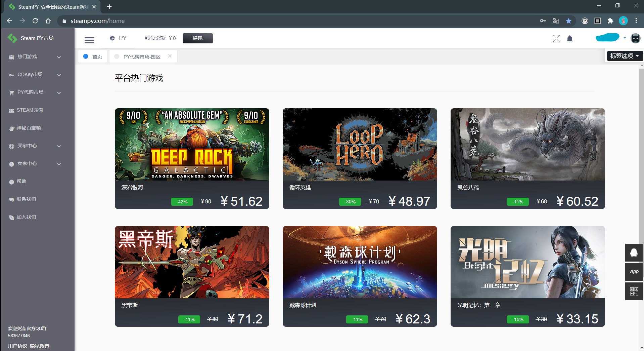The width and height of the screenshot is (644, 351).
Task: Expand the PY代购市场 submenu chevron
Action: 59,93
